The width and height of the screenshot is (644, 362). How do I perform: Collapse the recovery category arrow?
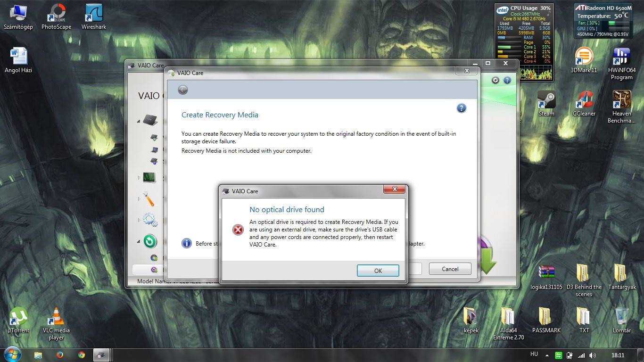(139, 242)
